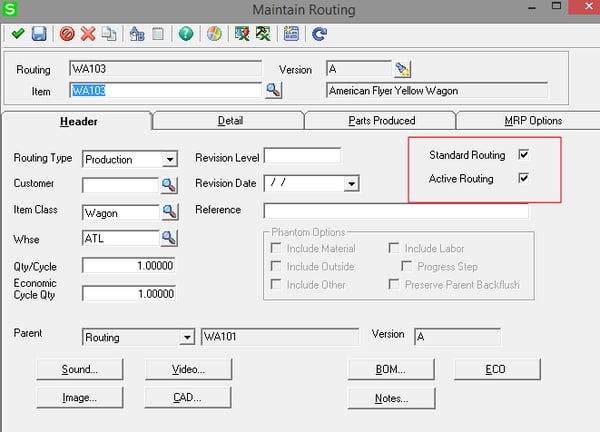Viewport: 600px width, 432px height.
Task: Check Include Other phantom option
Action: point(276,284)
